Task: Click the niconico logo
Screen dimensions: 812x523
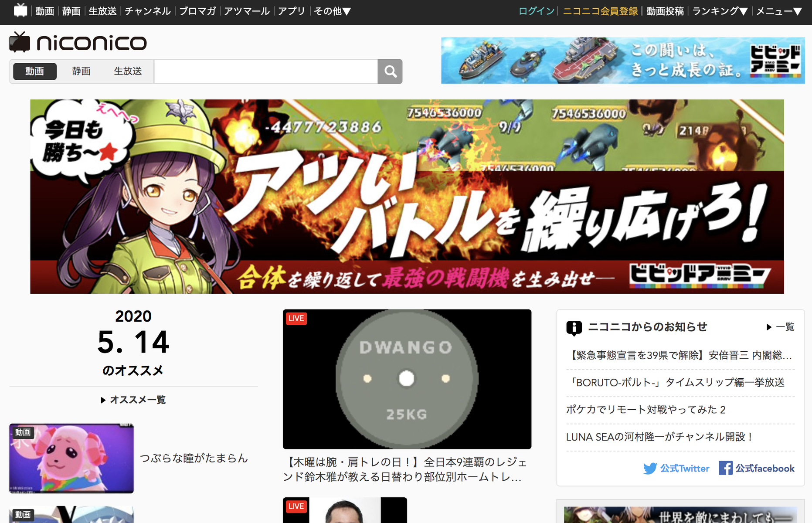Action: coord(78,42)
